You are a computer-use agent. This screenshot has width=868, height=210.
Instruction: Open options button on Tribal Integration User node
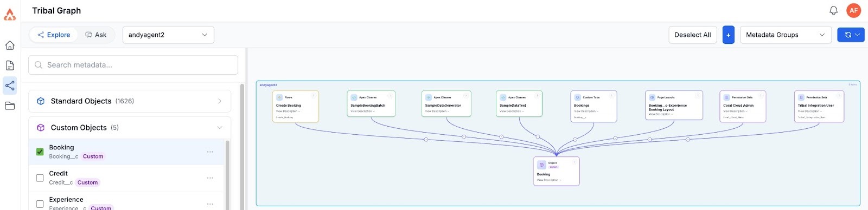[x=839, y=96]
